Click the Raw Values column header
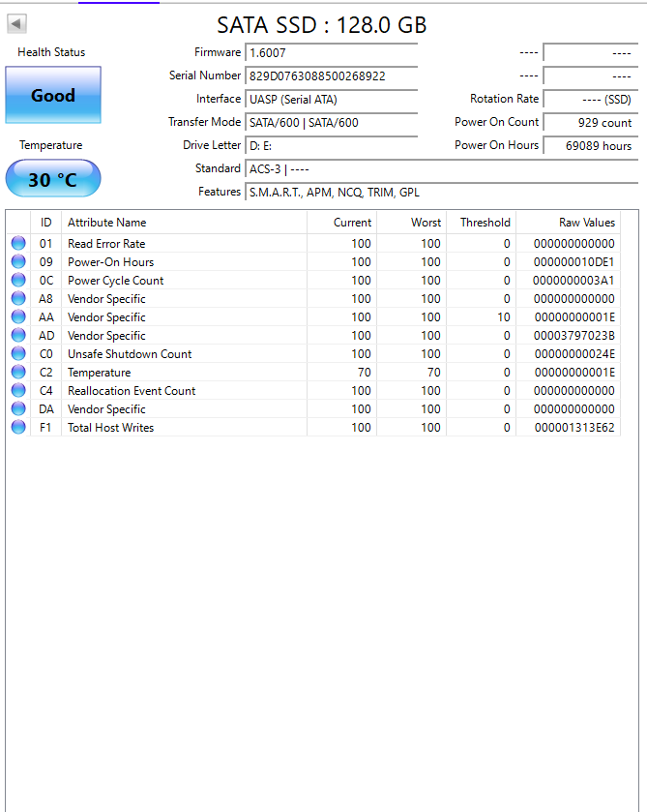The height and width of the screenshot is (812, 647). tap(569, 223)
